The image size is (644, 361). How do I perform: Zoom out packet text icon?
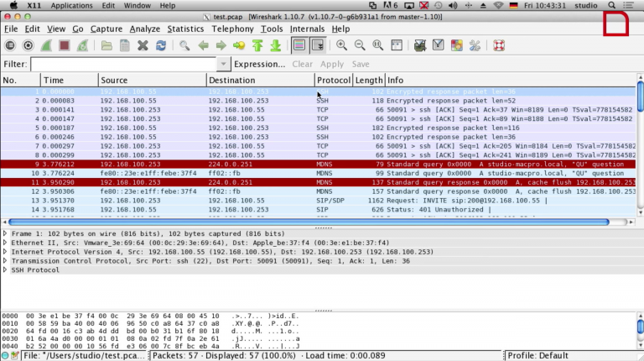pyautogui.click(x=360, y=45)
